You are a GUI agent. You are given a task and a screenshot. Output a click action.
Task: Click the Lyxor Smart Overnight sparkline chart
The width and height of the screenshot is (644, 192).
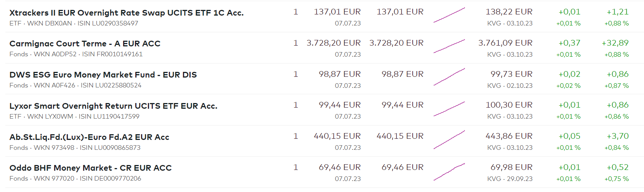pos(449,108)
